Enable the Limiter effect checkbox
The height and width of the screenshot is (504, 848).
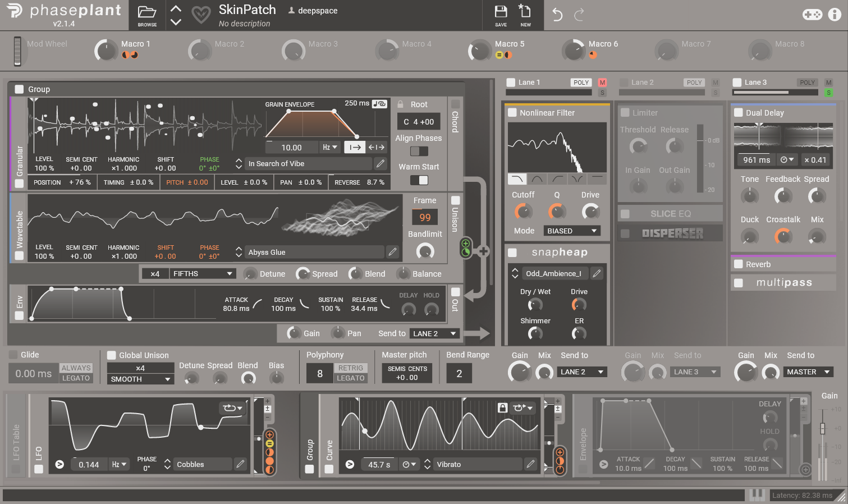625,113
